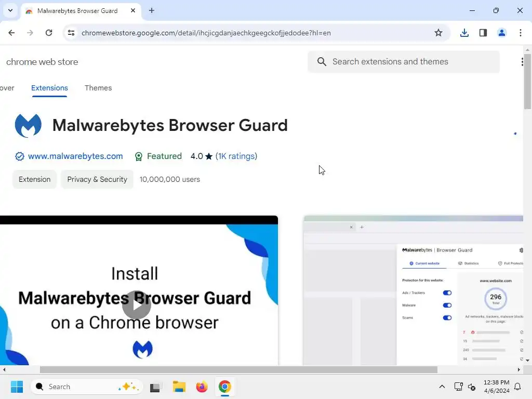Click the address bar URL
The image size is (532, 399).
(x=206, y=33)
